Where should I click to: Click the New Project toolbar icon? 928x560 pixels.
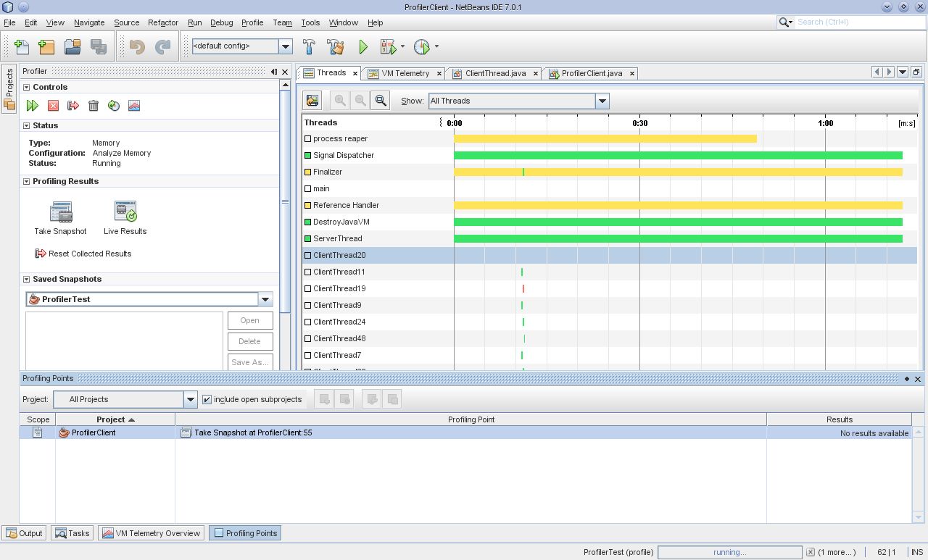pyautogui.click(x=46, y=46)
